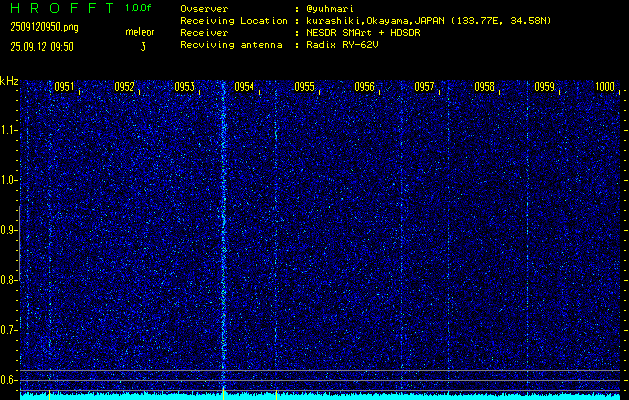Click the kHz axis unit label
The height and width of the screenshot is (400, 629).
coord(9,81)
